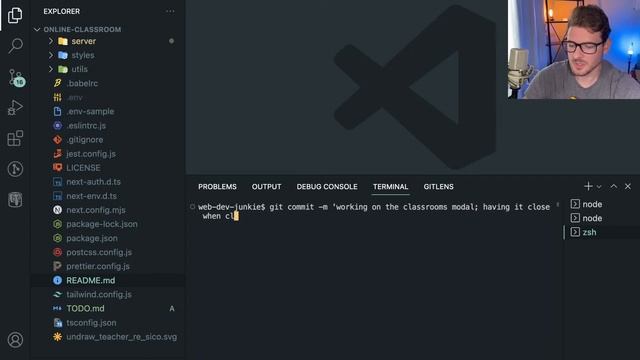Open postcss.config.js file
This screenshot has width=640, height=360.
pyautogui.click(x=99, y=252)
